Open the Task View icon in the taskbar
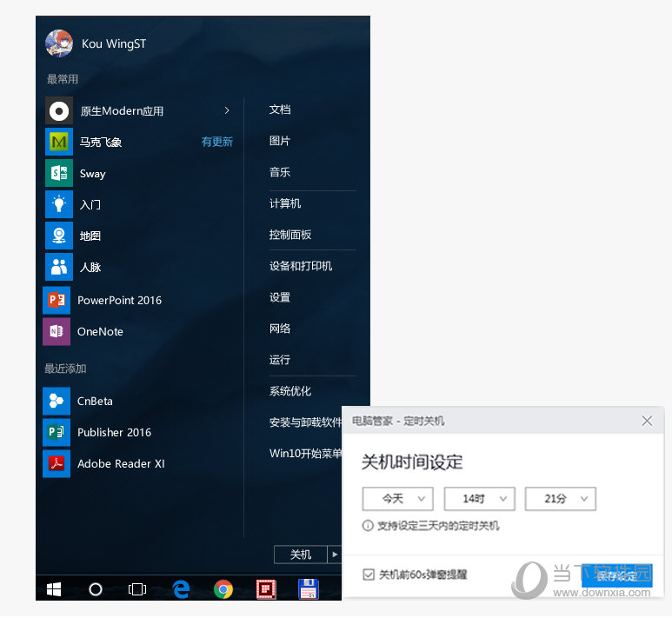The height and width of the screenshot is (618, 672). click(137, 589)
